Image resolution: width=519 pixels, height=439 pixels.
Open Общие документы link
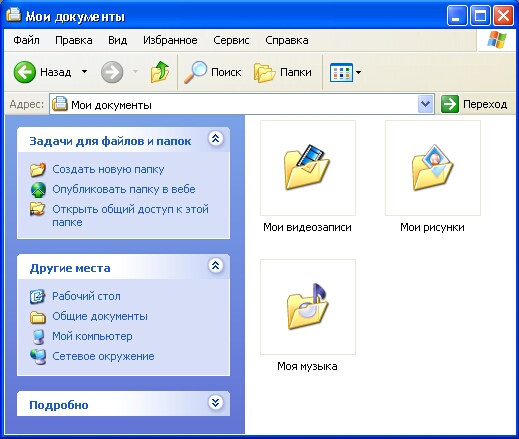tap(100, 316)
